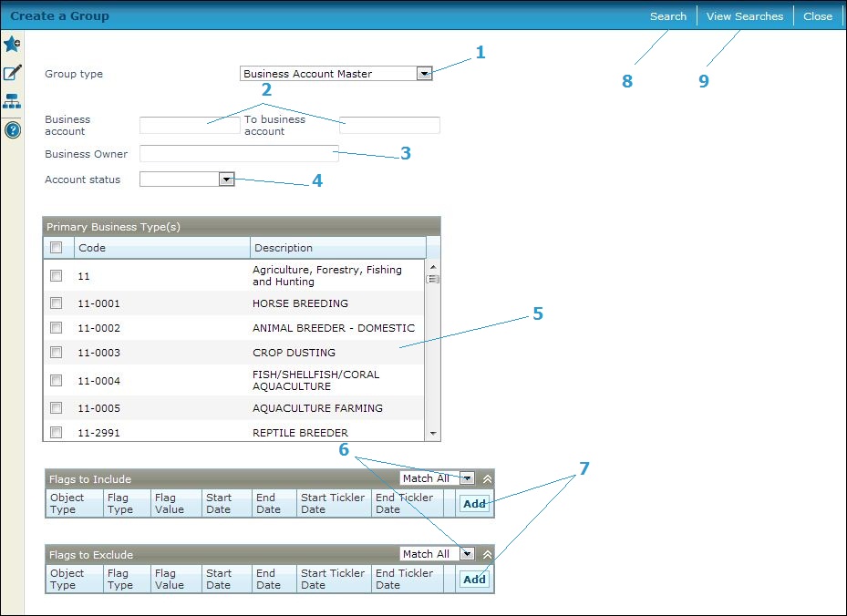Select the CROP DUSTING description
This screenshot has width=847, height=616.
click(x=294, y=353)
